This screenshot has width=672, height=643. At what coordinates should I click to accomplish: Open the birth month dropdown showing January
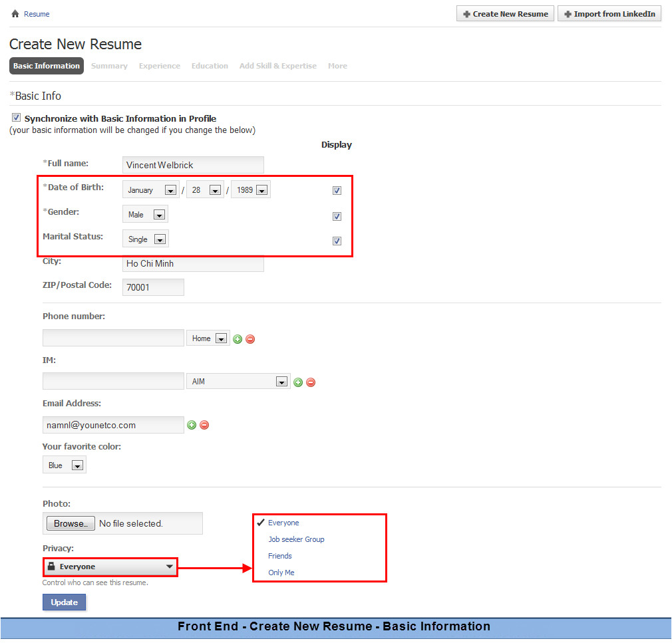coord(150,190)
